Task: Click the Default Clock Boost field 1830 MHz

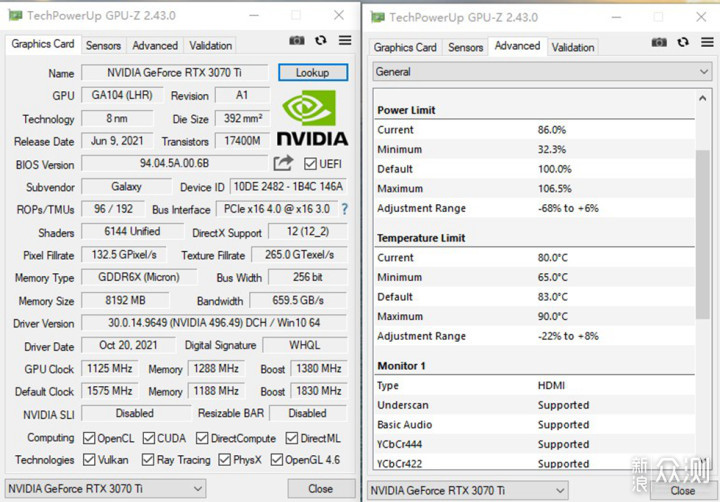Action: click(x=319, y=391)
